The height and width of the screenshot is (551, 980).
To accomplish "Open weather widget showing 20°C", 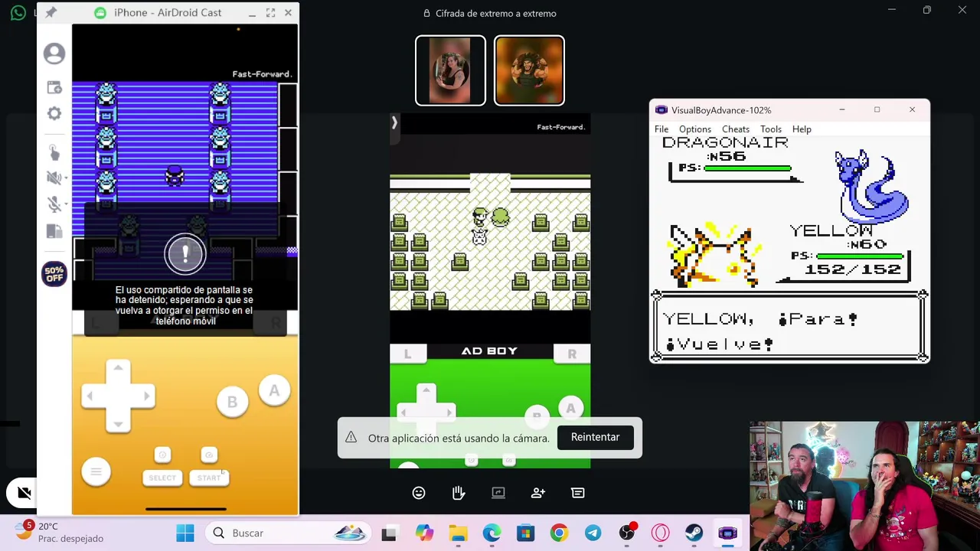I will click(x=58, y=533).
